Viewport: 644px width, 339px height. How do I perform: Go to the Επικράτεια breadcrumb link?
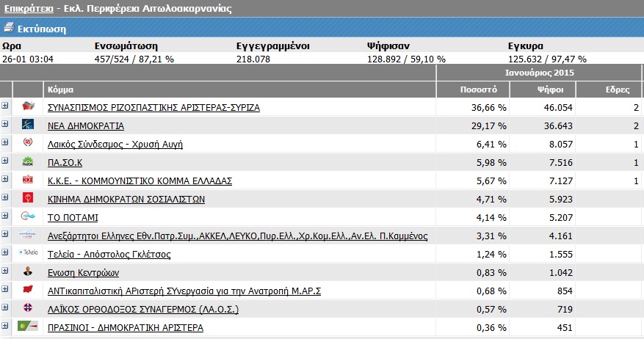[x=29, y=8]
